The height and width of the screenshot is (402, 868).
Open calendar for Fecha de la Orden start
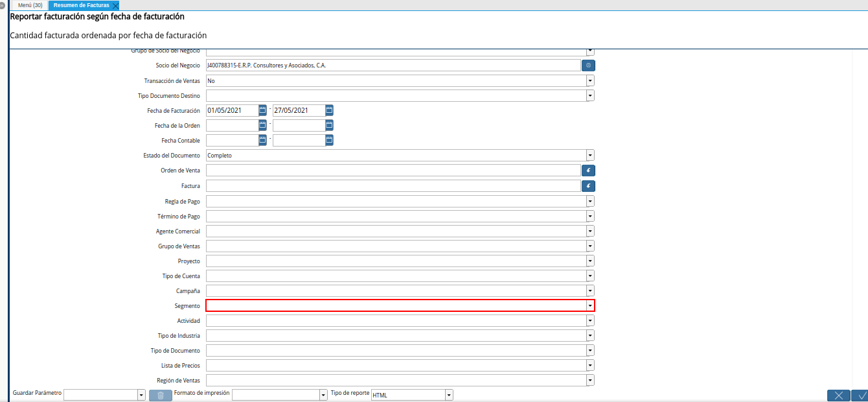pos(262,125)
